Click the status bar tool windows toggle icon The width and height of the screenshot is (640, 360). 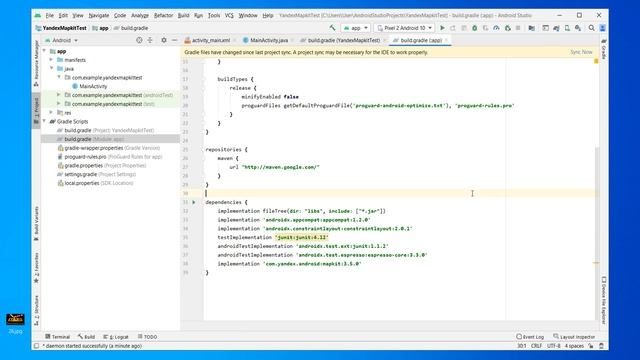[x=36, y=346]
